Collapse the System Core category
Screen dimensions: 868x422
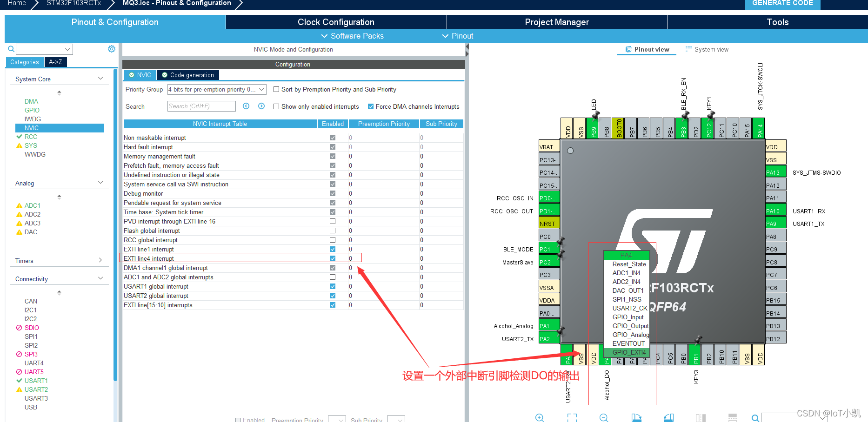[100, 79]
